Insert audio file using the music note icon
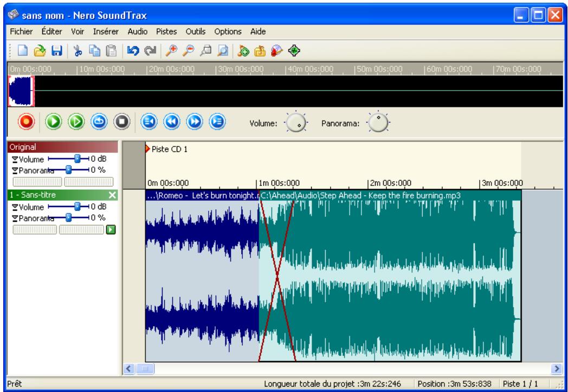Screen dimensions: 568x392 point(243,51)
